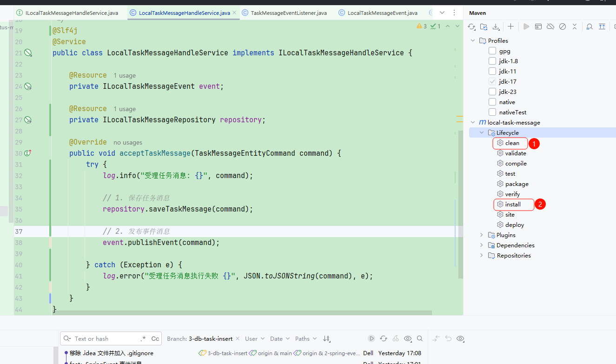Toggle Skip Tests mode icon
This screenshot has width=616, height=364.
tap(563, 27)
